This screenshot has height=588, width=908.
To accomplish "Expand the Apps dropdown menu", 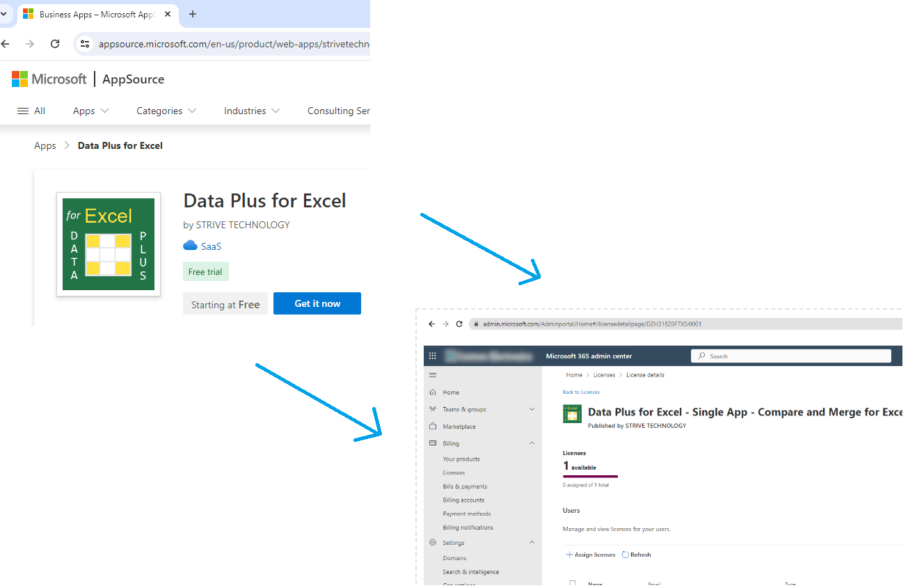I will (x=90, y=111).
